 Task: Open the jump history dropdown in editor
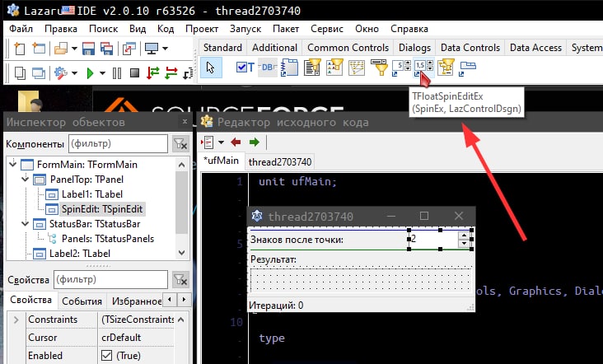pyautogui.click(x=221, y=142)
